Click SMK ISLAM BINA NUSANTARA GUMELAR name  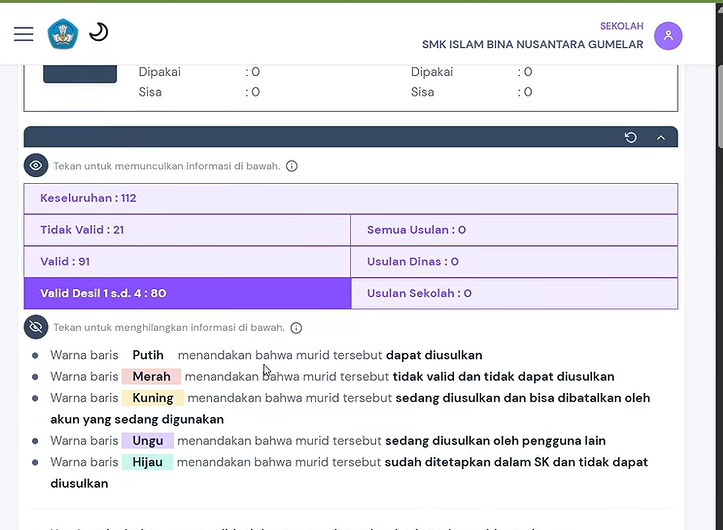pos(533,45)
